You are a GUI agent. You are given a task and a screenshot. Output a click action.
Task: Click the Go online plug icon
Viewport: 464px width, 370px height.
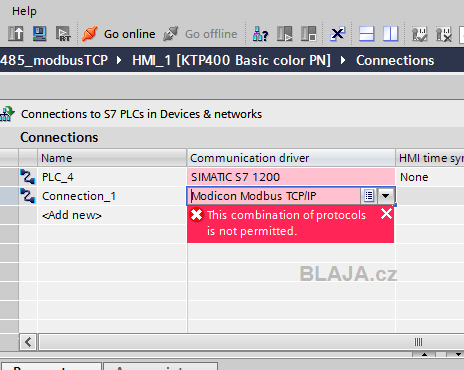(x=90, y=34)
